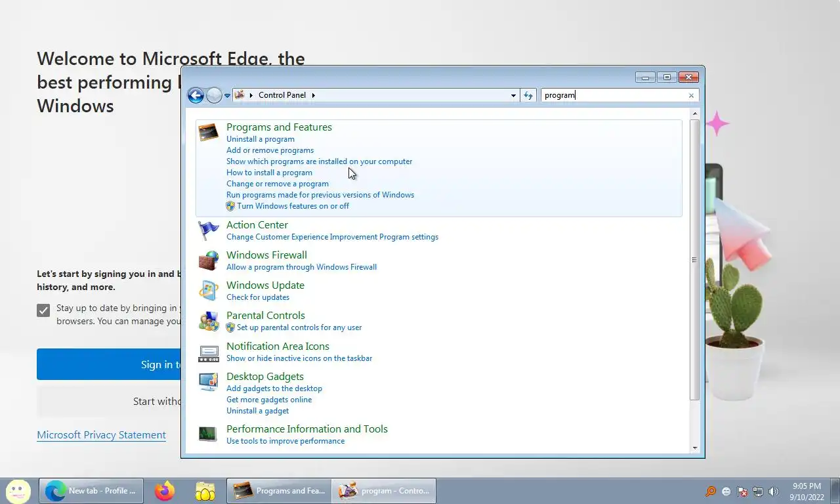This screenshot has width=840, height=504.
Task: Click the scrollbar up arrow
Action: [695, 114]
